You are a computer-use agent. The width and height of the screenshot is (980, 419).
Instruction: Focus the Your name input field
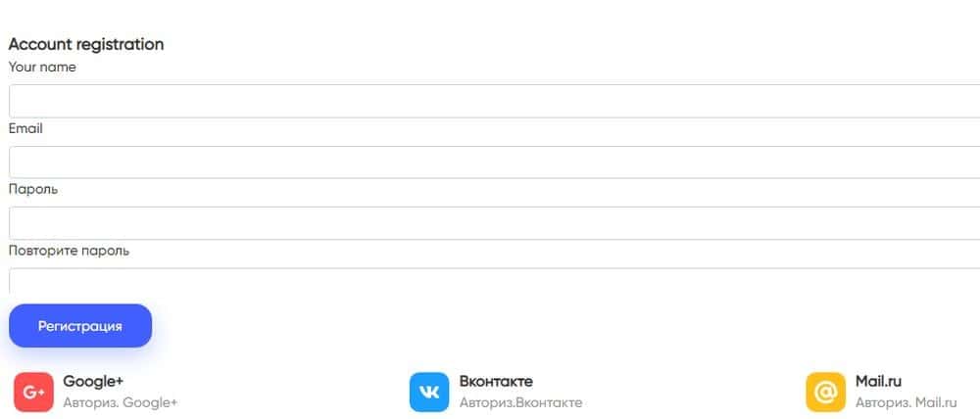490,101
